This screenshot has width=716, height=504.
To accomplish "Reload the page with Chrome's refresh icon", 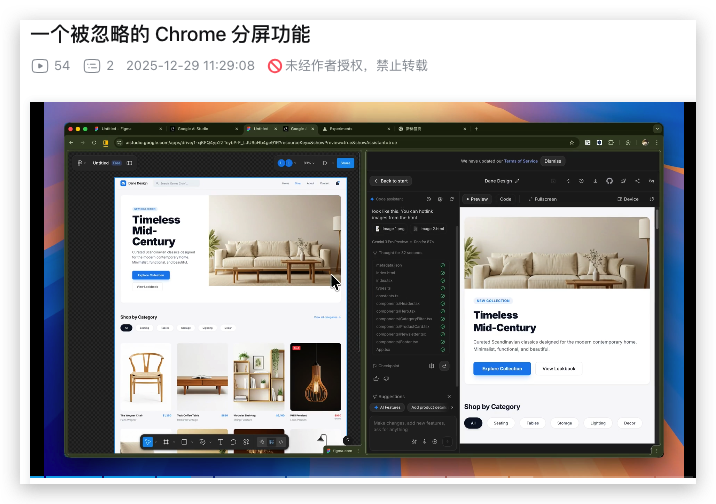I will pyautogui.click(x=94, y=143).
